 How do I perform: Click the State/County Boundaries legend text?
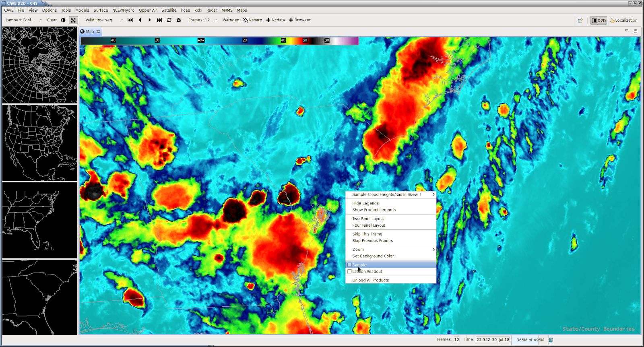pos(599,329)
